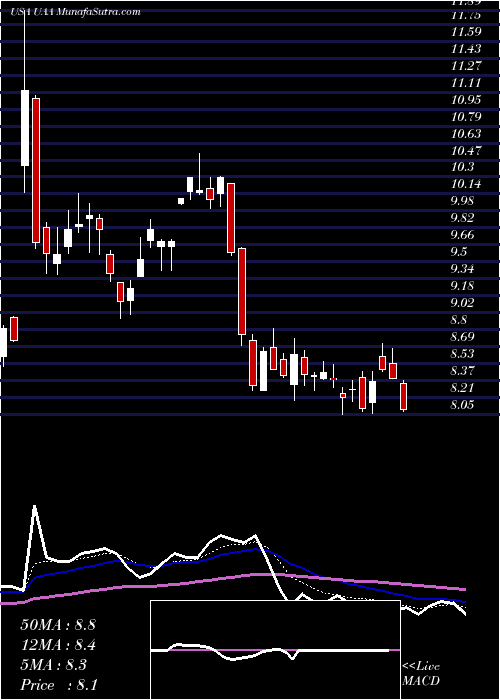This screenshot has height=700, width=500.
Task: Click the 11.43 price axis label
Action: (x=466, y=49)
